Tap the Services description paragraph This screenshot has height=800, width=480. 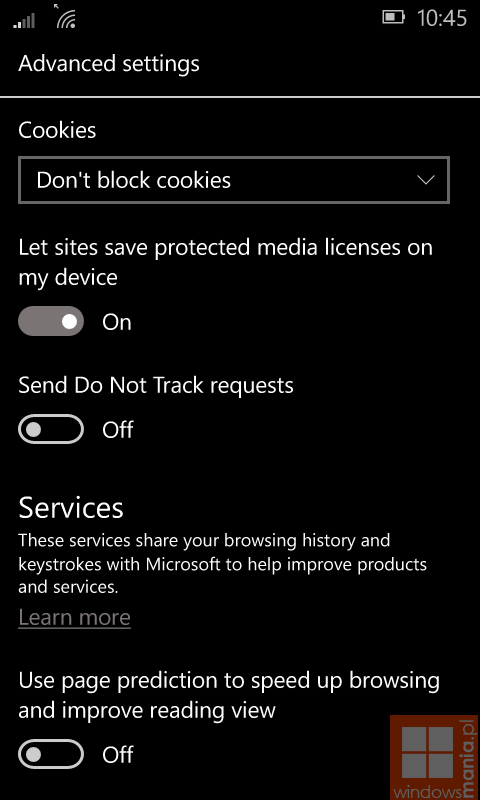click(x=222, y=563)
